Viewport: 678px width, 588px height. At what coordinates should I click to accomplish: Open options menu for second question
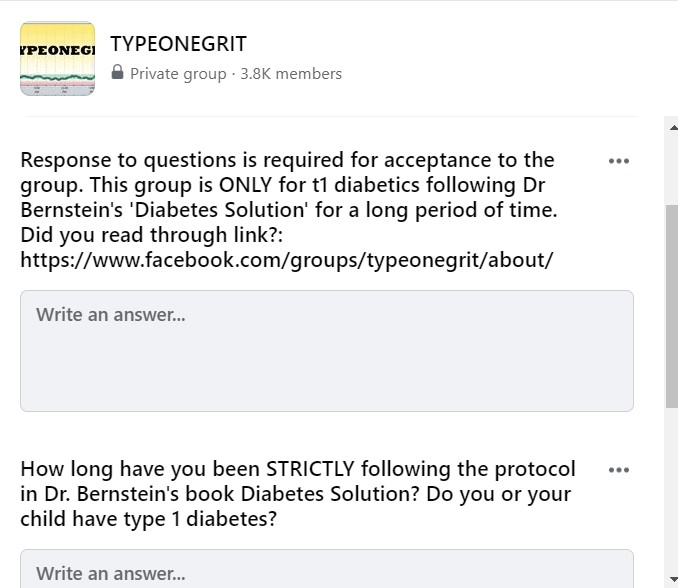pyautogui.click(x=619, y=470)
